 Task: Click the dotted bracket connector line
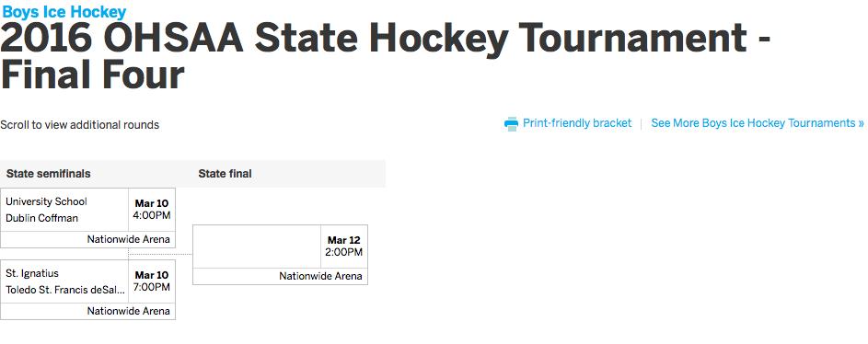[160, 254]
